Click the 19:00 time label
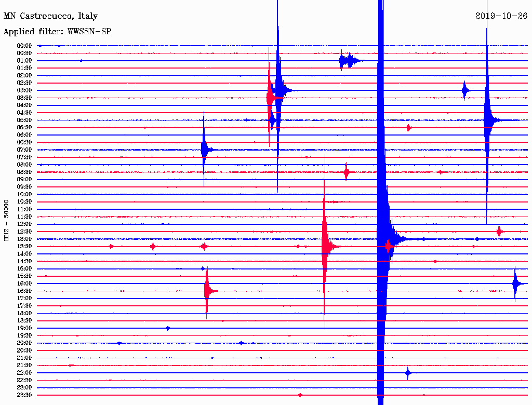The height and width of the screenshot is (405, 532). coord(24,328)
